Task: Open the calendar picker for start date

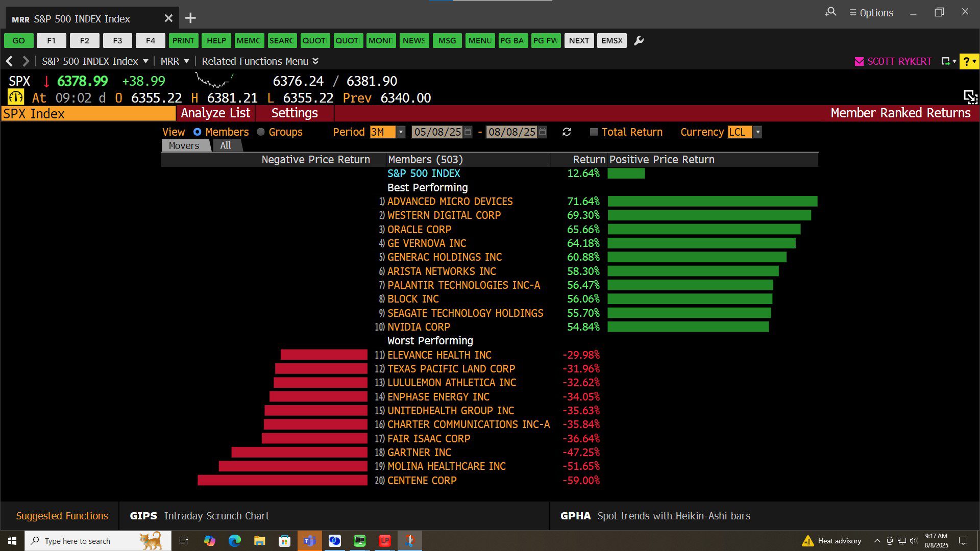Action: 468,132
